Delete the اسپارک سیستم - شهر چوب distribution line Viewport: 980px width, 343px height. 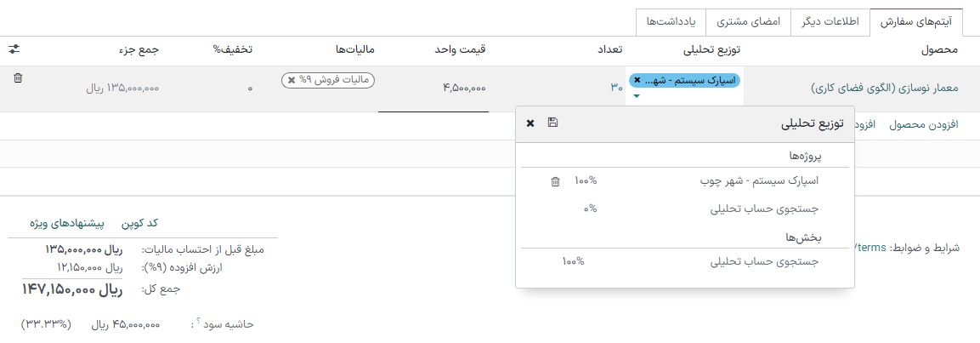555,180
